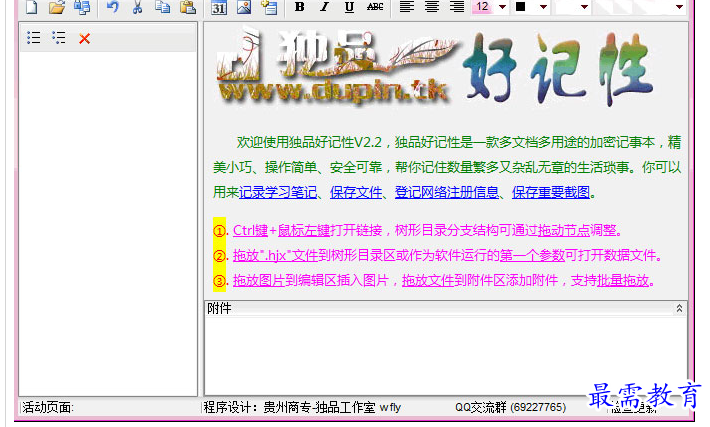Click the 活动页面 status bar label
Image resolution: width=710 pixels, height=427 pixels.
48,407
